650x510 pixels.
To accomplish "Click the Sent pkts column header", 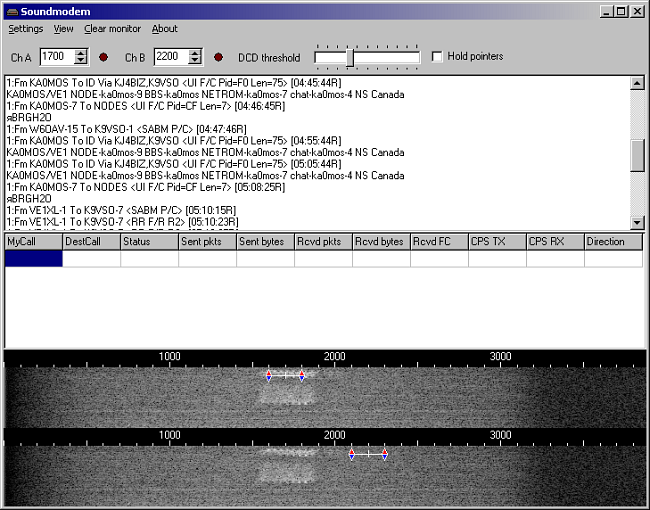I will (208, 242).
